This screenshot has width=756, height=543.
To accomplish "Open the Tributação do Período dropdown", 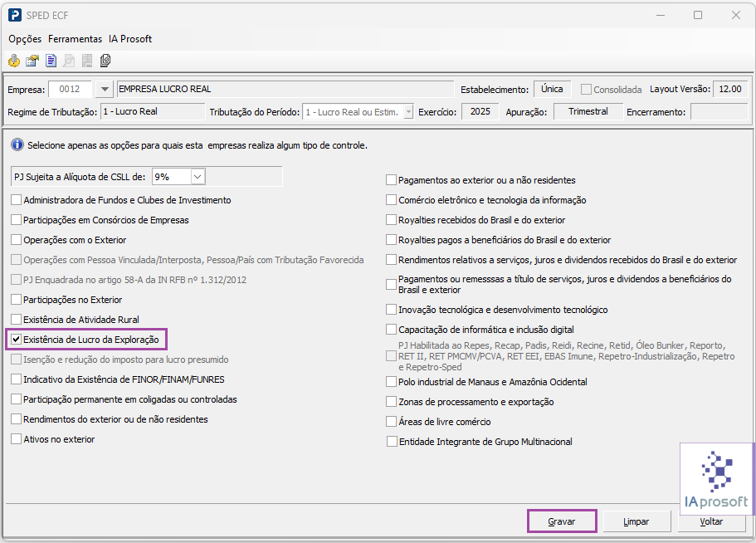I will tap(408, 112).
